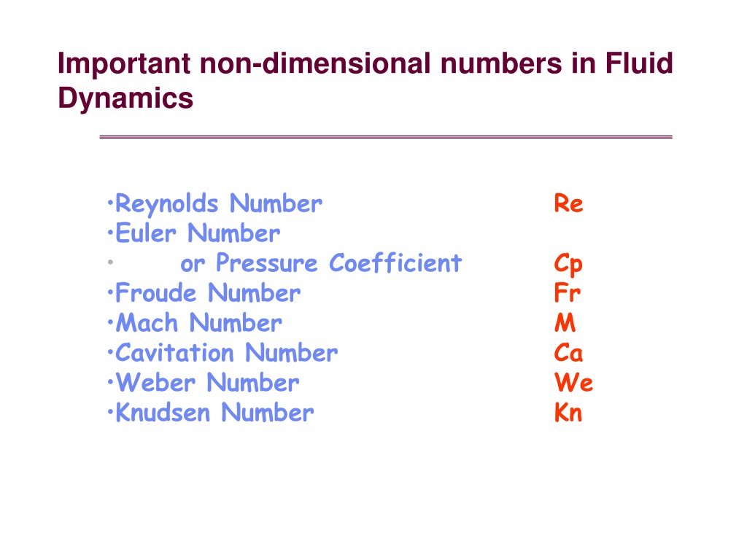Click the red Kn abbreviation
The height and width of the screenshot is (560, 747).
click(x=568, y=413)
